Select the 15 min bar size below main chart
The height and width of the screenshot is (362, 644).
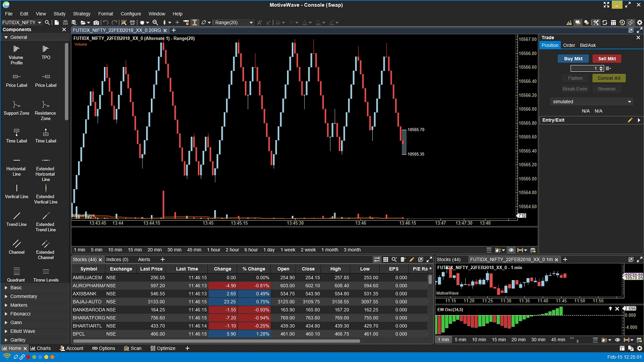tap(135, 250)
